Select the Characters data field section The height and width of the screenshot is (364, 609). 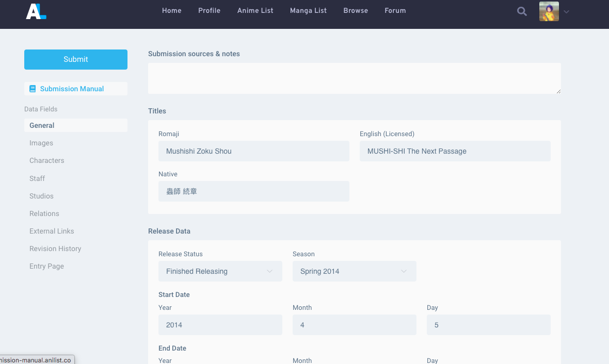coord(47,160)
